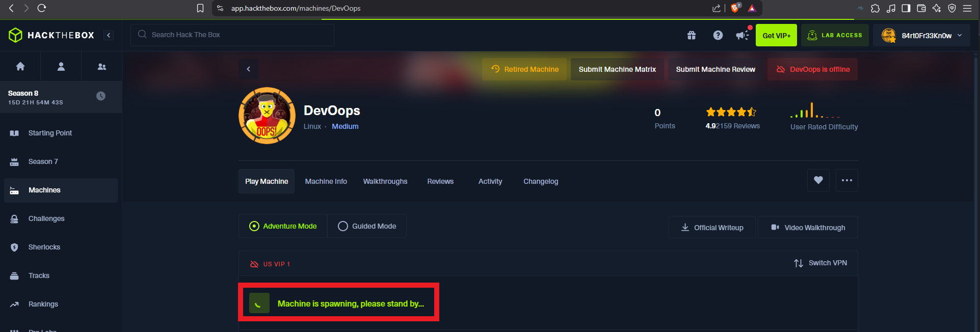Open Sherlocks in sidebar
Image resolution: width=980 pixels, height=332 pixels.
tap(61, 247)
